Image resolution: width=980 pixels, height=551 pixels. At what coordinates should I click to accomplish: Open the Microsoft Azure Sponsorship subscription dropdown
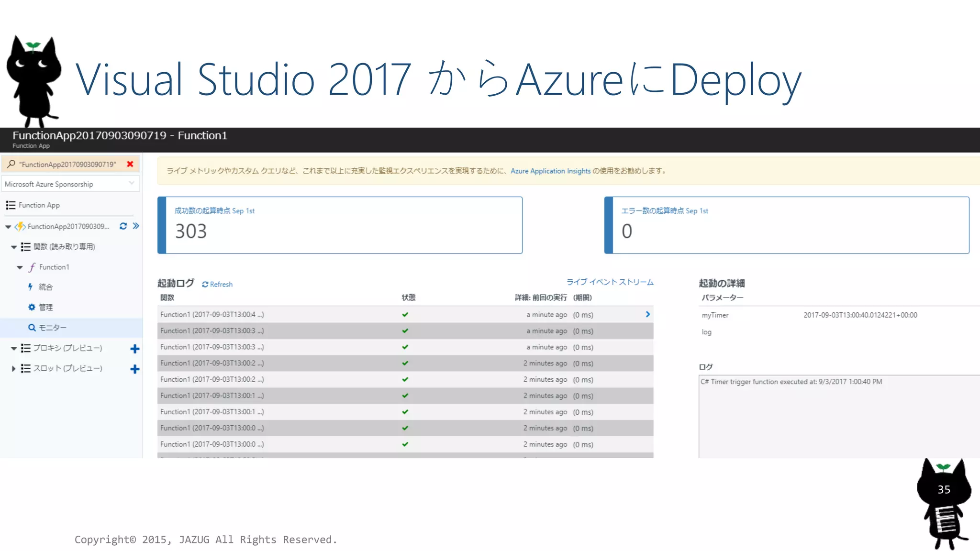pos(70,184)
